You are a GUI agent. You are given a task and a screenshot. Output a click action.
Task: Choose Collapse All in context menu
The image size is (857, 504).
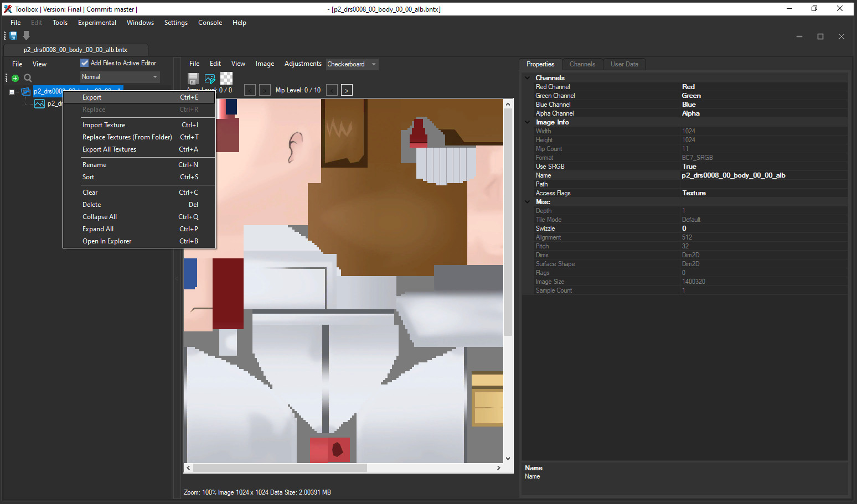pyautogui.click(x=140, y=217)
